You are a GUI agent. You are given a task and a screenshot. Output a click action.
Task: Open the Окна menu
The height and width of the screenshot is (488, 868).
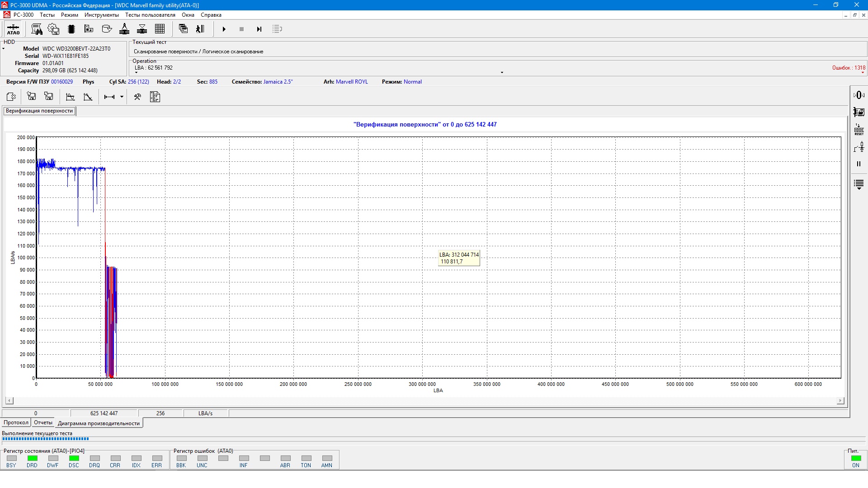click(188, 15)
